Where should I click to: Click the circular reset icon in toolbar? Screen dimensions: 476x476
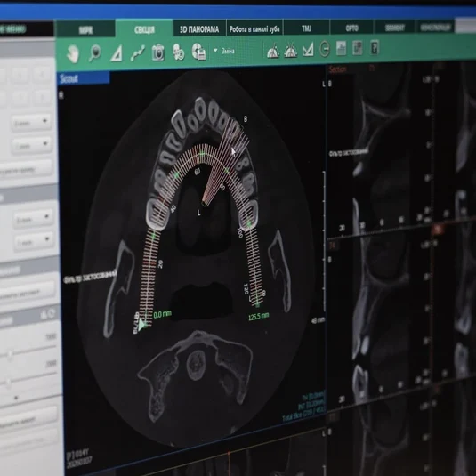point(325,49)
